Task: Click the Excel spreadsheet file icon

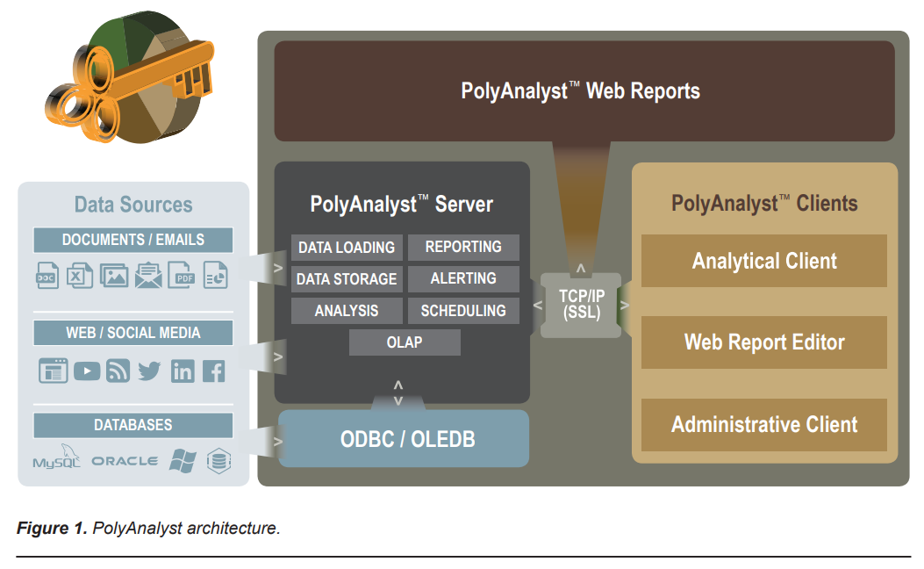Action: (80, 276)
